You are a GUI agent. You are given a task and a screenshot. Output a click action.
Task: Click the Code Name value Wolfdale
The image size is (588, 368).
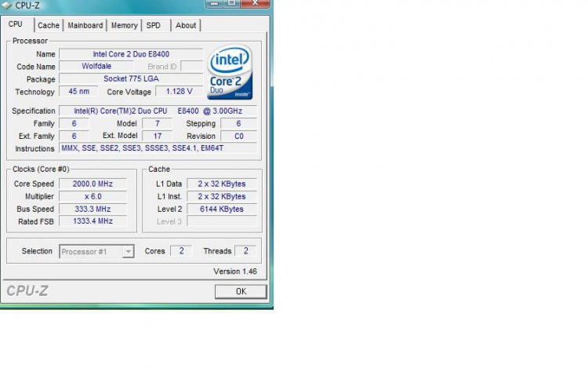[96, 66]
